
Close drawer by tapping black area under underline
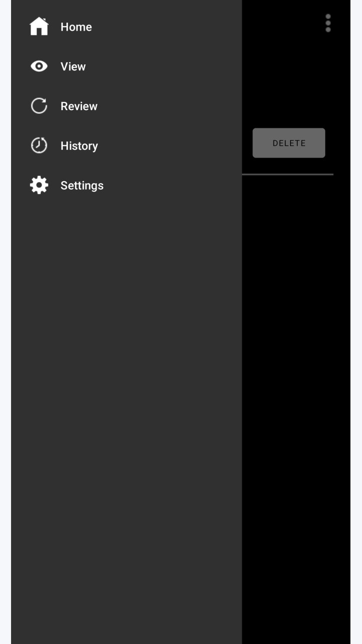click(x=296, y=403)
